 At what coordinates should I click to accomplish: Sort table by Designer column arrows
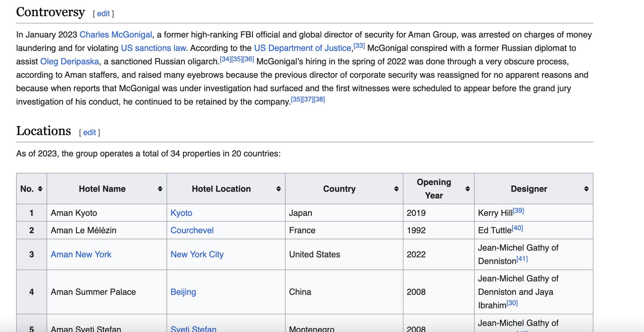pos(586,189)
